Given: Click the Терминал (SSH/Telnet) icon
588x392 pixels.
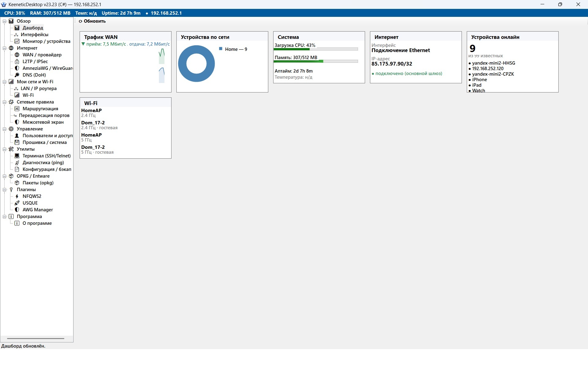Looking at the screenshot, I should click(17, 156).
